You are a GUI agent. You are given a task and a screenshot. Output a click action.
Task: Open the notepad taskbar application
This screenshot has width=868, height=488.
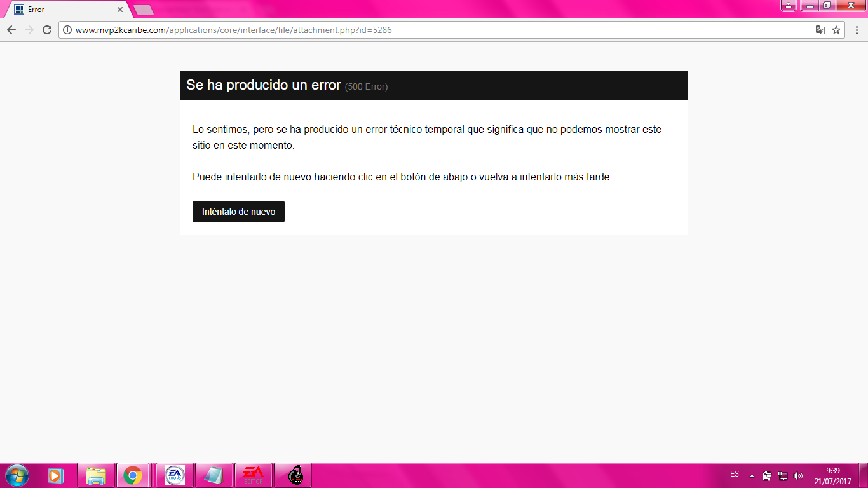point(214,475)
